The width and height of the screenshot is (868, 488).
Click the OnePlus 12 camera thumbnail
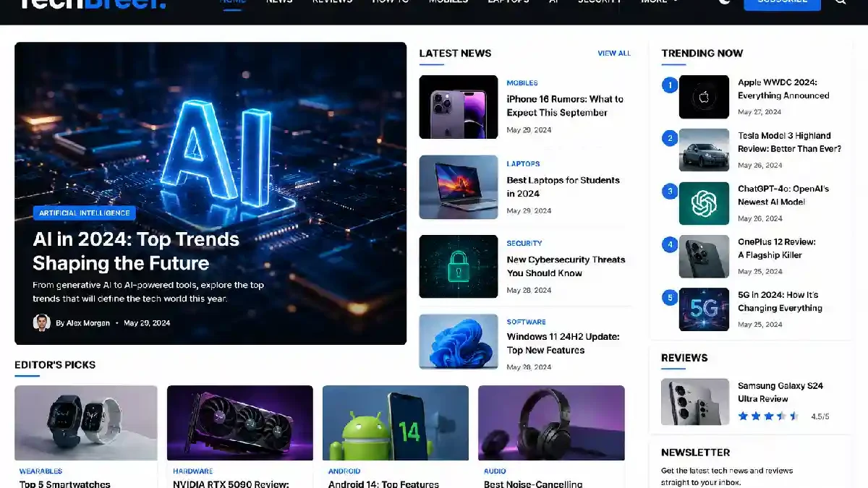point(704,256)
